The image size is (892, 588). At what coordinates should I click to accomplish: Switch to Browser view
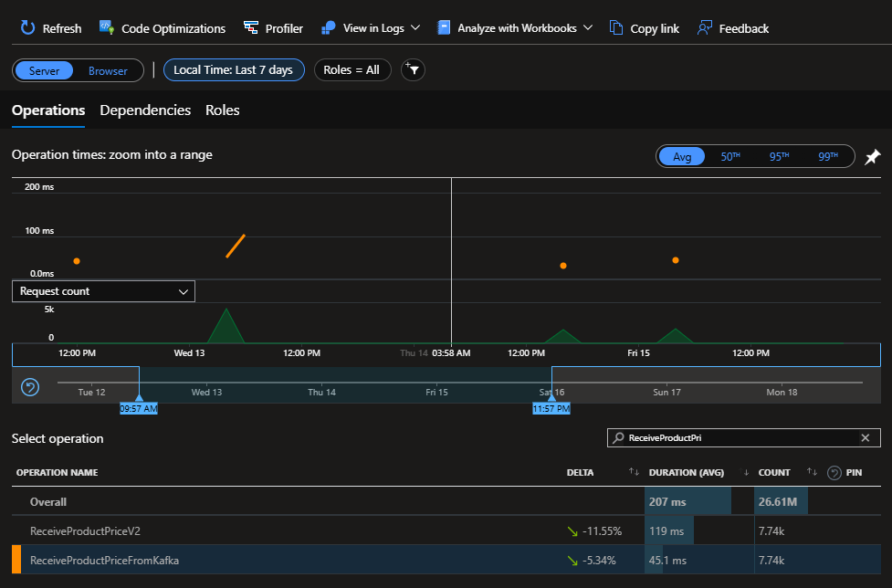[x=108, y=70]
